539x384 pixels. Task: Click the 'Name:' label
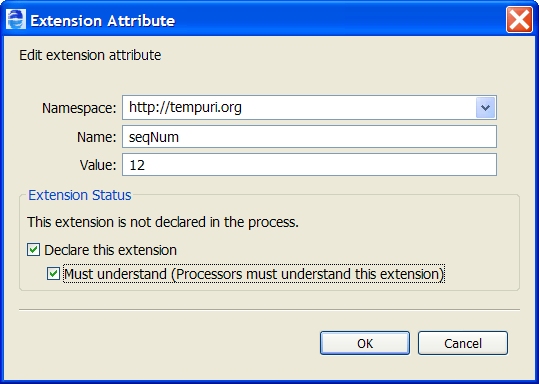(97, 137)
